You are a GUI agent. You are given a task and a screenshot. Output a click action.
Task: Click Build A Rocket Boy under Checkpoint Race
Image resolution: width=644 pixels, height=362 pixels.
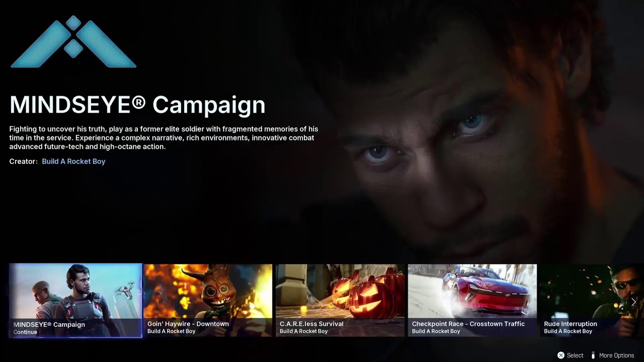[x=436, y=331]
